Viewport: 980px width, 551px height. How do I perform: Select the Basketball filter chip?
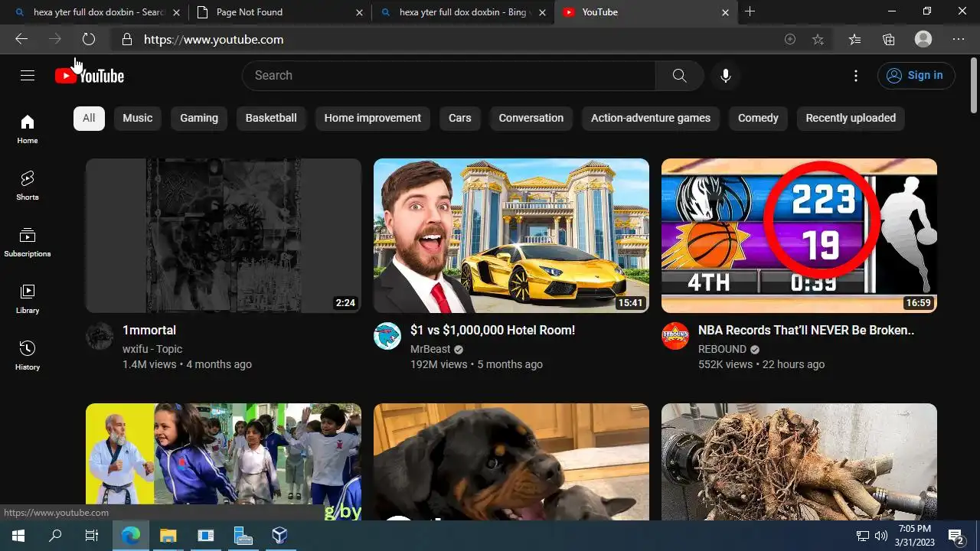[x=271, y=118]
